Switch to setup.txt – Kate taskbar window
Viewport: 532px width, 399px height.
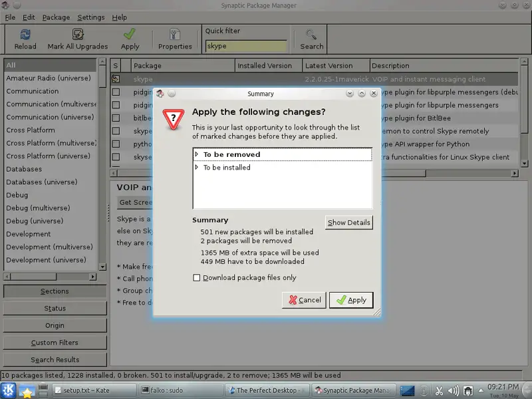point(94,390)
